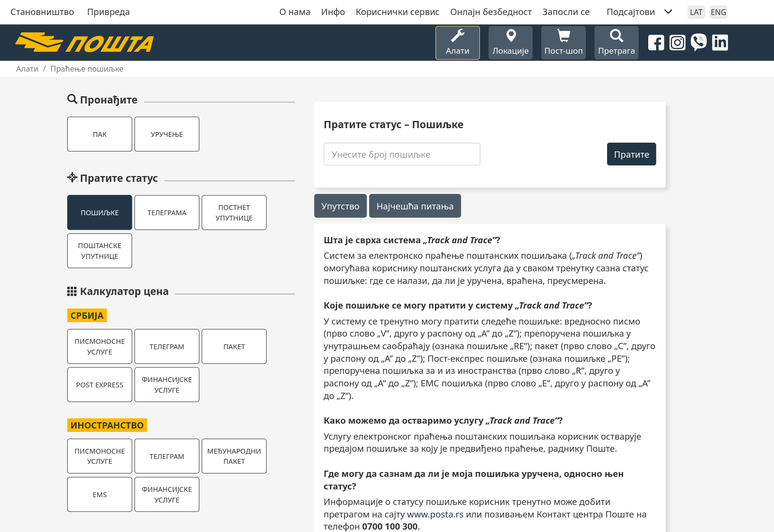Open Србија ТЕЛЕГРАМ price calculator
774x532 pixels.
[x=167, y=346]
